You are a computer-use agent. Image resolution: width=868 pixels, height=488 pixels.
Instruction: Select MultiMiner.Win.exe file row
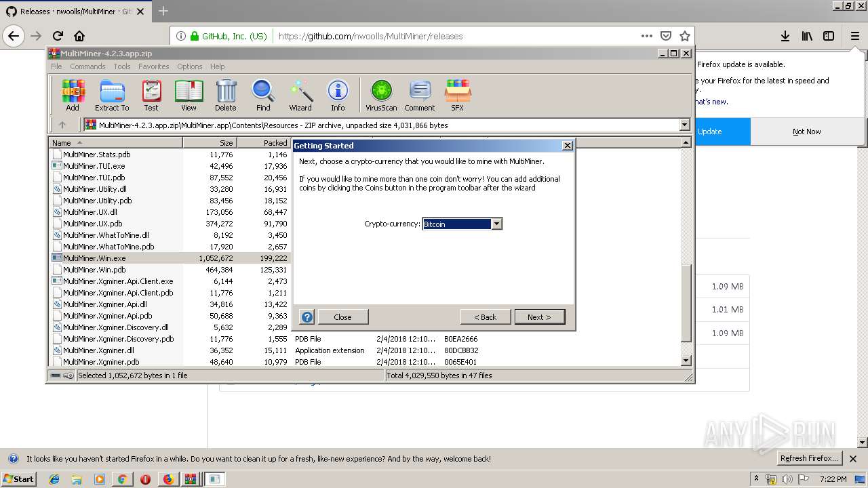170,258
